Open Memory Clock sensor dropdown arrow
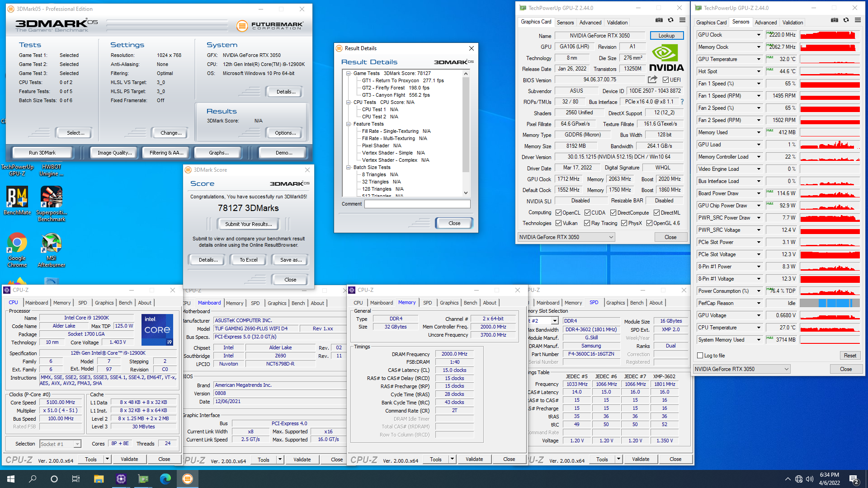The height and width of the screenshot is (488, 868). click(x=759, y=47)
